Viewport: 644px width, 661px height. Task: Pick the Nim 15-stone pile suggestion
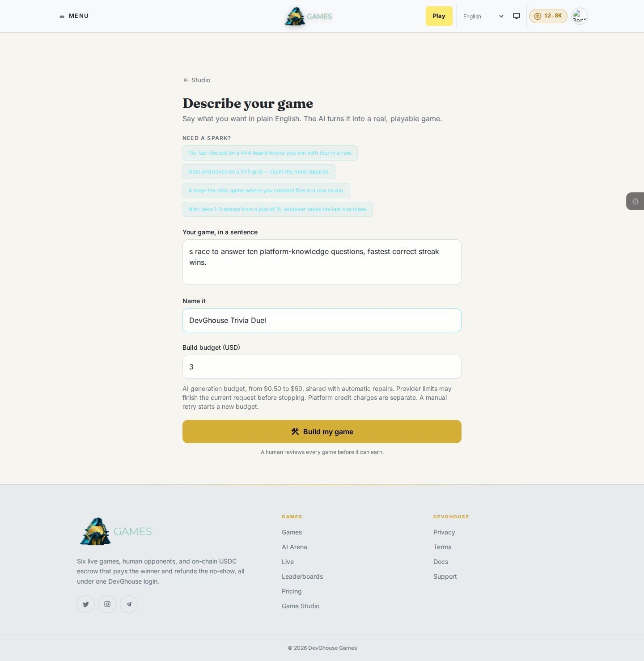(278, 209)
